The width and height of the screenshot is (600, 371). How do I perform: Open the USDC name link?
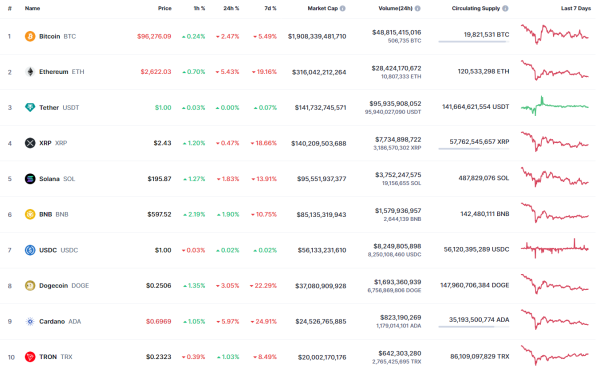pyautogui.click(x=59, y=250)
